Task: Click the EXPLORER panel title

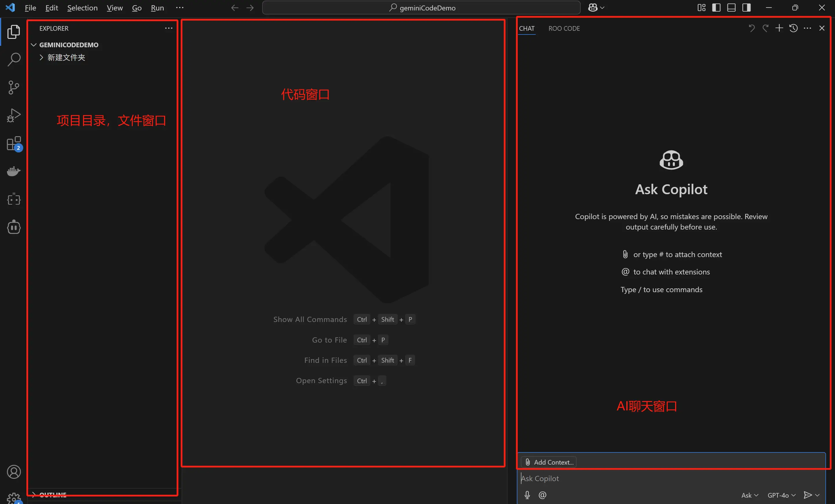Action: (x=54, y=28)
